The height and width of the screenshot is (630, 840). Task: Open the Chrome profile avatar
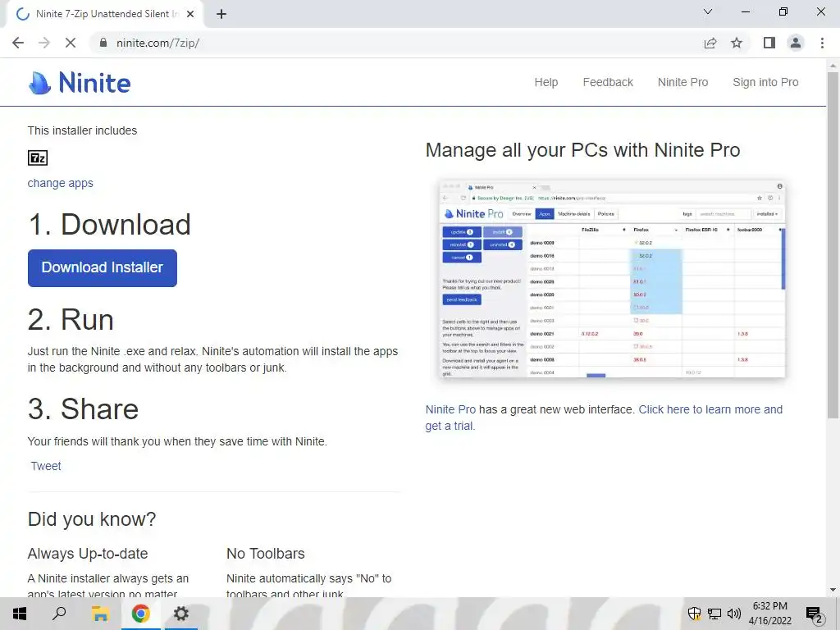(796, 43)
